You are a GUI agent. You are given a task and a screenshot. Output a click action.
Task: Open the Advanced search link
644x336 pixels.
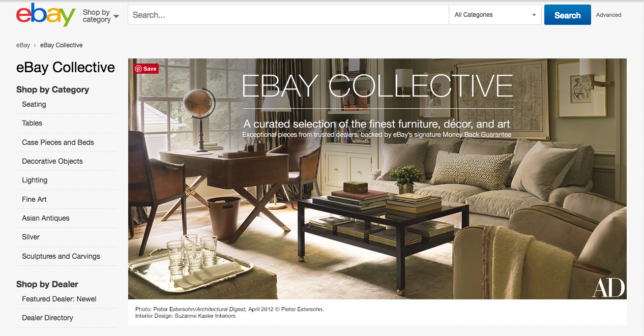point(609,15)
